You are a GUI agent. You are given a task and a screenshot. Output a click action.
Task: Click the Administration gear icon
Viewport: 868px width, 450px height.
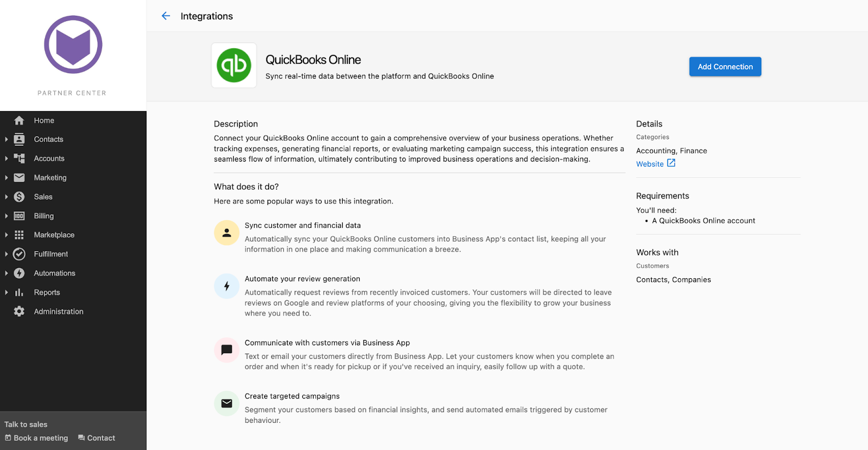[x=19, y=311]
